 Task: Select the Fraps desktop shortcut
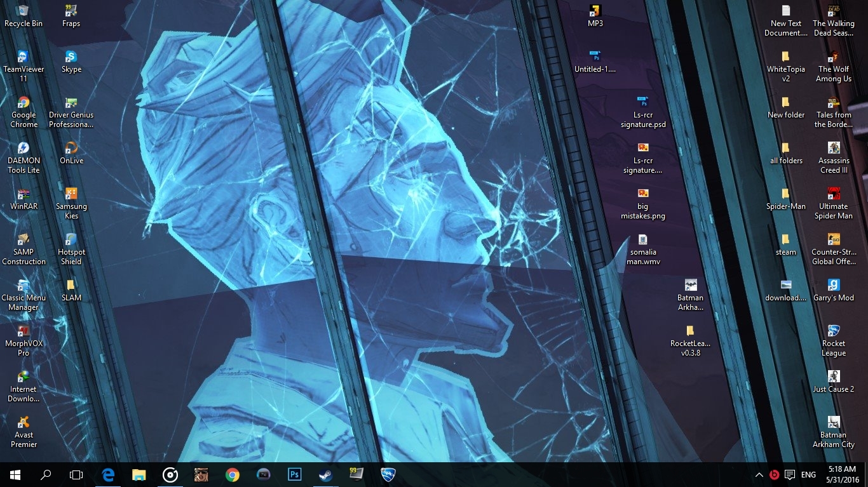(71, 17)
